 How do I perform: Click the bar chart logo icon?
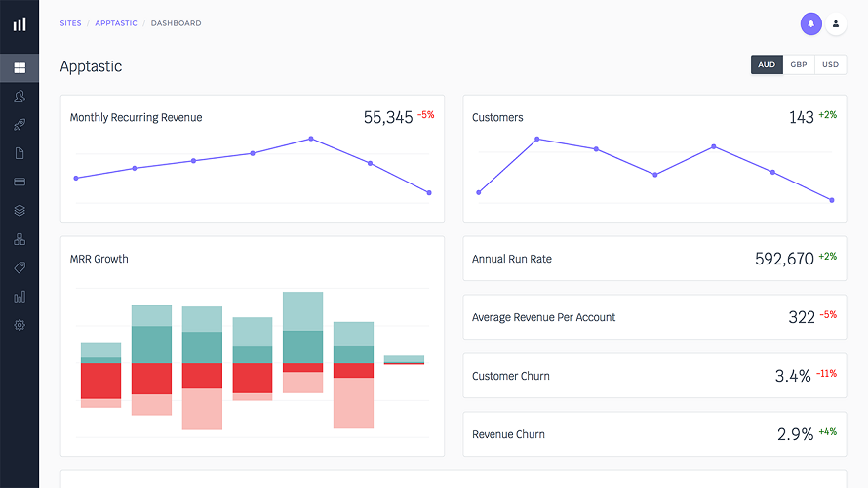[x=20, y=23]
